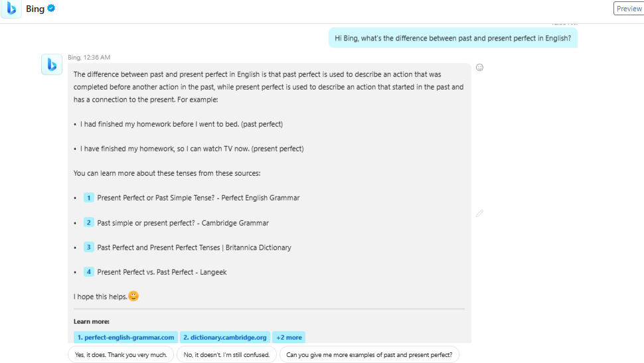This screenshot has width=644, height=363.
Task: Click citation badge number 4
Action: pos(89,272)
